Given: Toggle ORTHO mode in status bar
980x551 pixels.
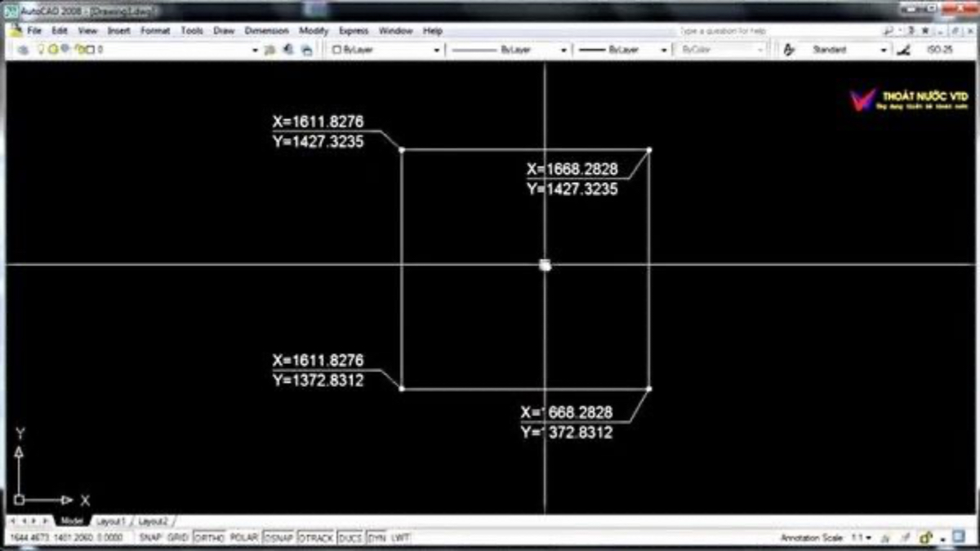Looking at the screenshot, I should [209, 538].
